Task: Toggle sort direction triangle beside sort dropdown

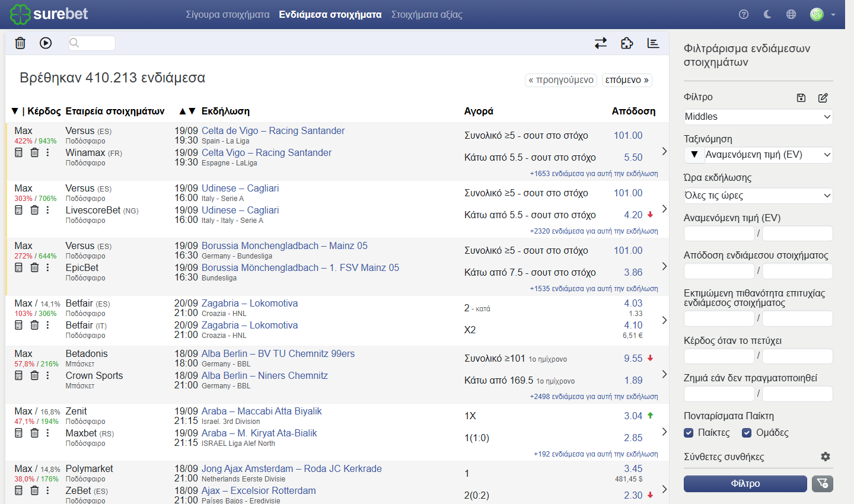Action: click(x=694, y=155)
